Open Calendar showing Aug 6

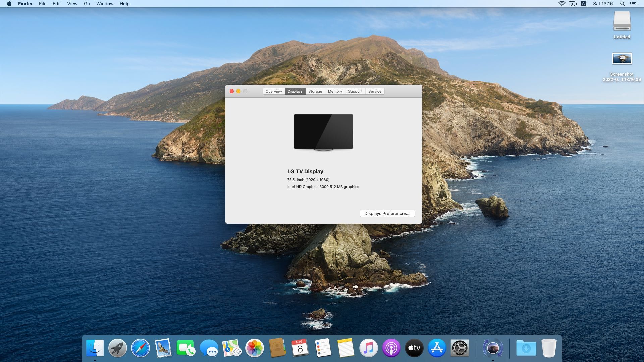point(300,348)
